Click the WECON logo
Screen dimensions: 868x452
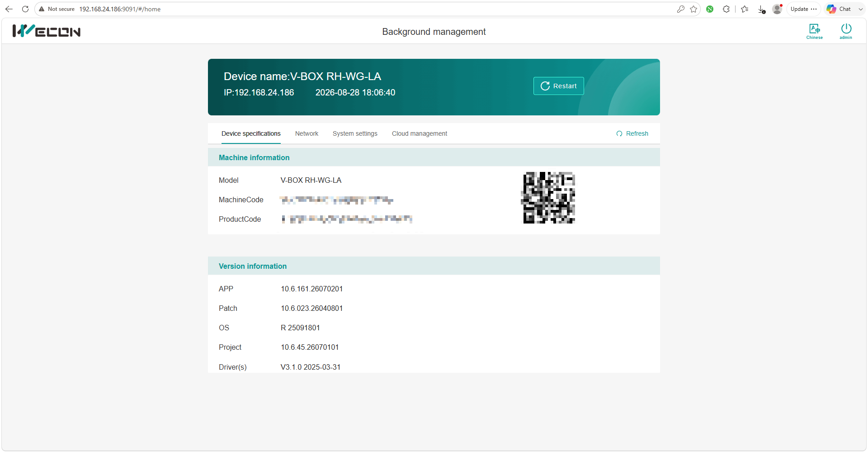pos(47,31)
